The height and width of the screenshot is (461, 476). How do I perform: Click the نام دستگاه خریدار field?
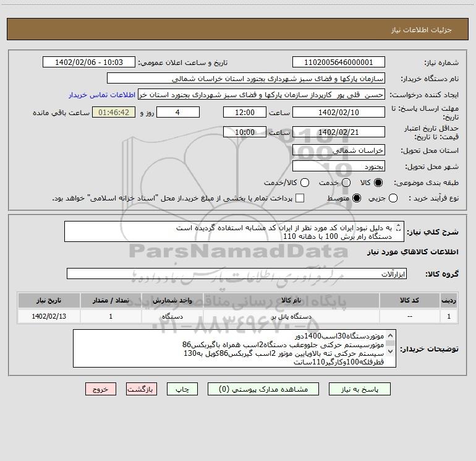click(x=246, y=78)
